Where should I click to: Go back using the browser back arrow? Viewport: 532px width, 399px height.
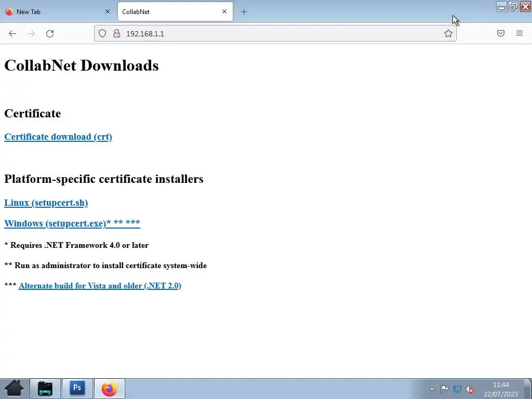[12, 34]
